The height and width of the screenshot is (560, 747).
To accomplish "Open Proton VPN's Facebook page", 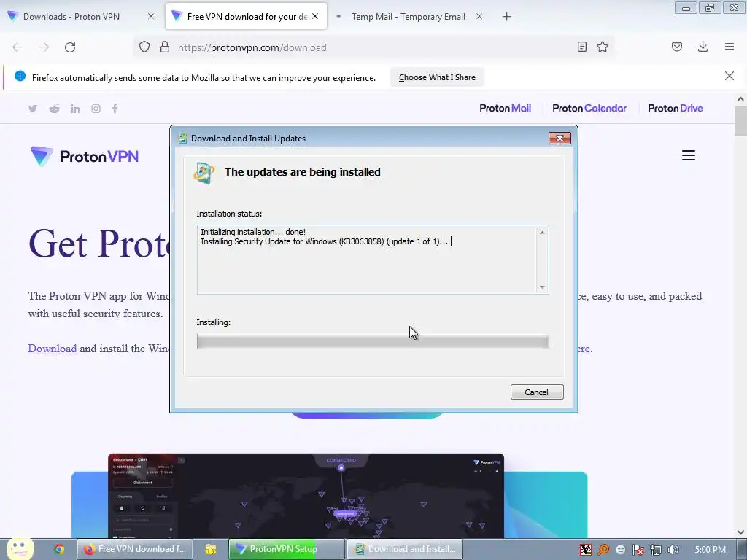I will coord(115,109).
